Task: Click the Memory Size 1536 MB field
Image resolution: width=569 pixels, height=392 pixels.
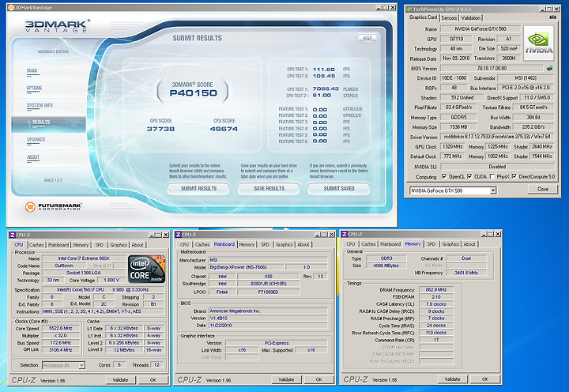Action: [458, 127]
